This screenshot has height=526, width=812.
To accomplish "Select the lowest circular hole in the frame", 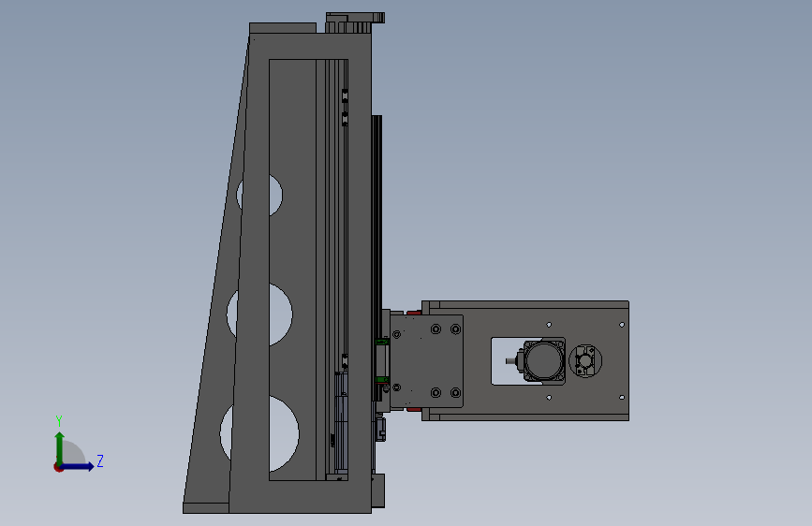I will click(x=283, y=434).
